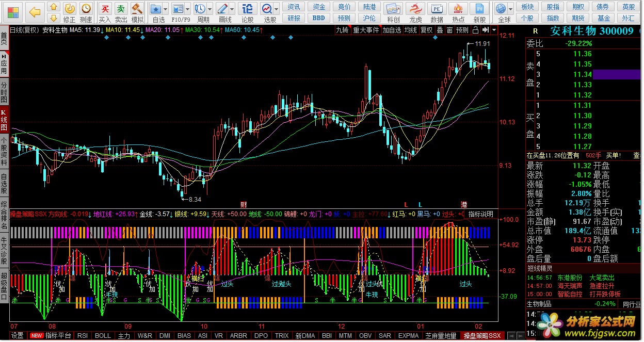The height and width of the screenshot is (342, 644).
Task: Click the BBD button
Action: 319,18
